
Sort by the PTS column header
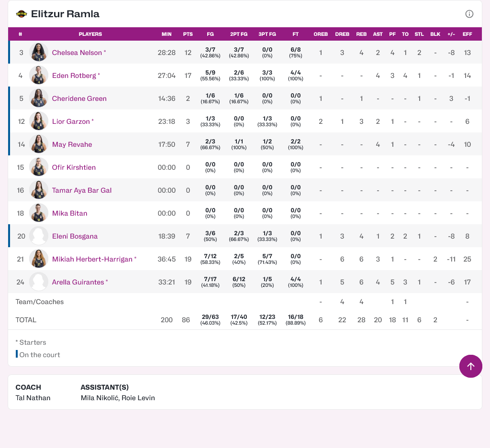click(x=188, y=34)
